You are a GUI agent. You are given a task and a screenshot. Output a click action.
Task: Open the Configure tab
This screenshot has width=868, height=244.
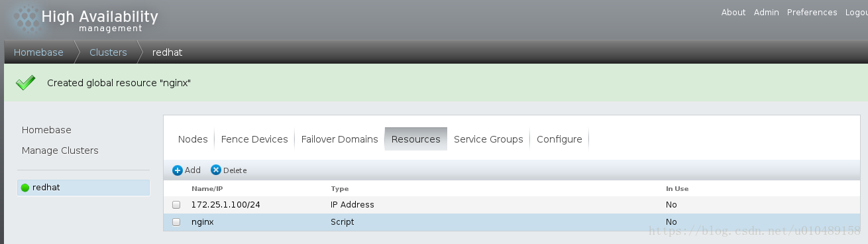(x=559, y=139)
